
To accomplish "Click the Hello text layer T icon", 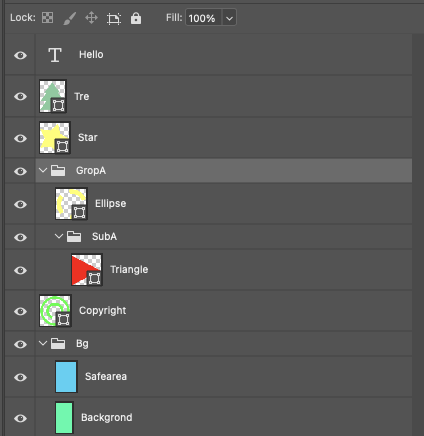I will (x=55, y=55).
